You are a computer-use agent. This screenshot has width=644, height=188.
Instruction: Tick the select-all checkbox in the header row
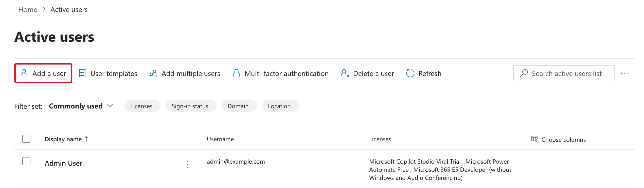point(26,139)
